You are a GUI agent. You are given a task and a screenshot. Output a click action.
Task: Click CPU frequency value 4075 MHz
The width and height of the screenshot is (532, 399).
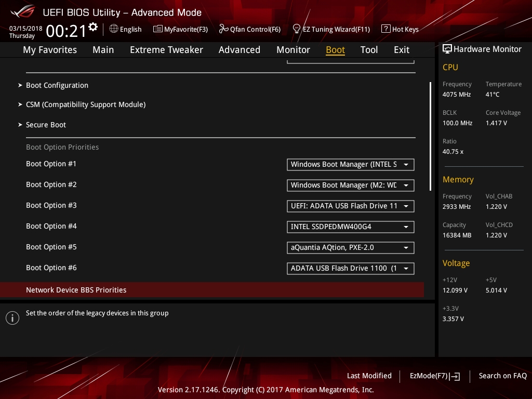457,95
